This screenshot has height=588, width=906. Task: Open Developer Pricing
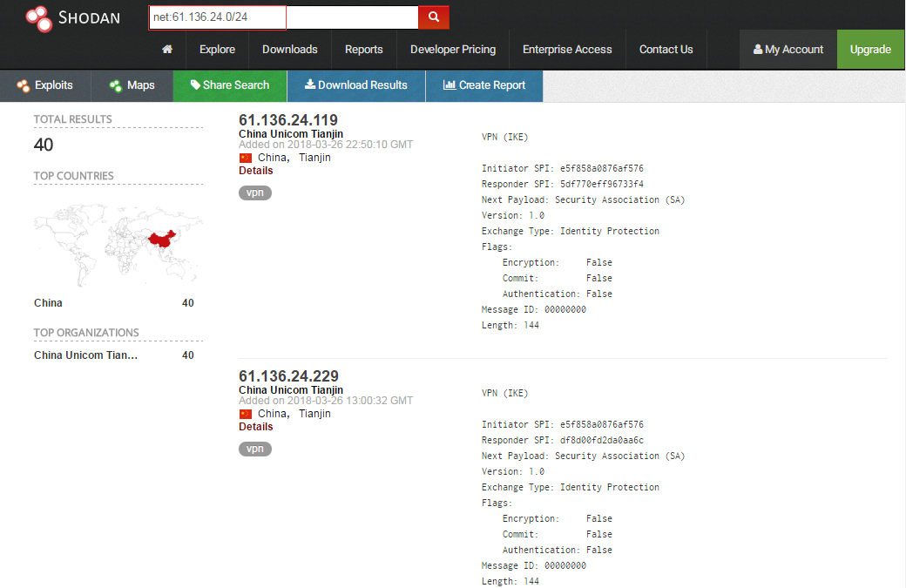(453, 49)
